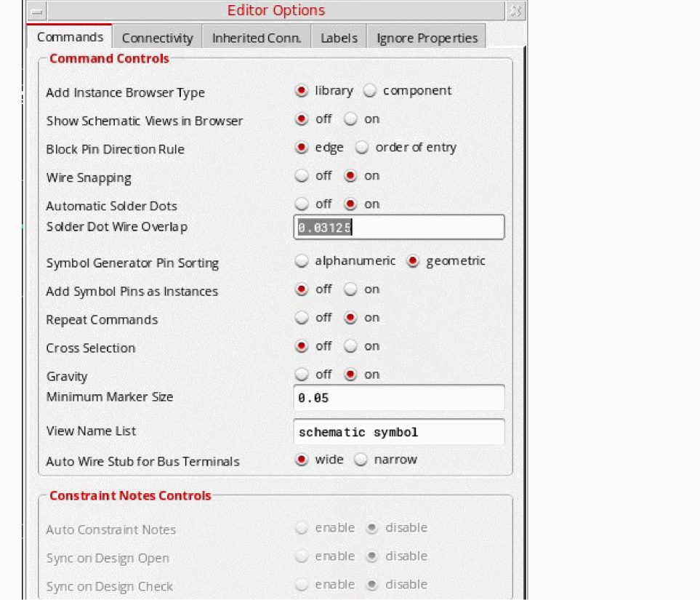Viewport: 700px width, 600px height.
Task: Choose order of entry for Block Pin Direction
Action: click(x=363, y=148)
